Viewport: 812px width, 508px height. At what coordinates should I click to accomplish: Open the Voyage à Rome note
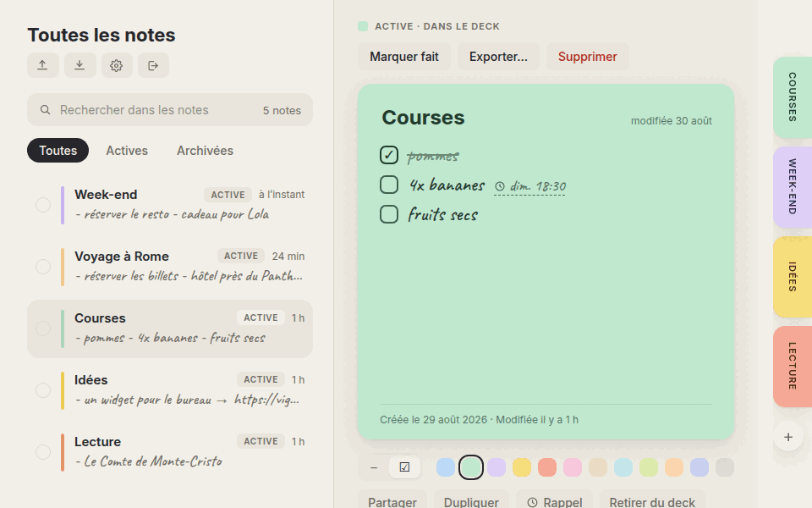click(170, 267)
